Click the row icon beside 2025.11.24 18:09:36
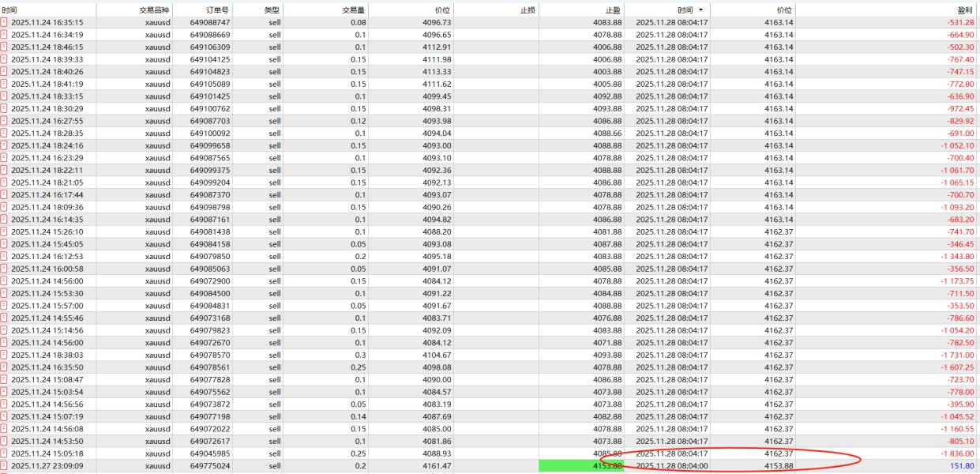The height and width of the screenshot is (474, 980). (4, 207)
